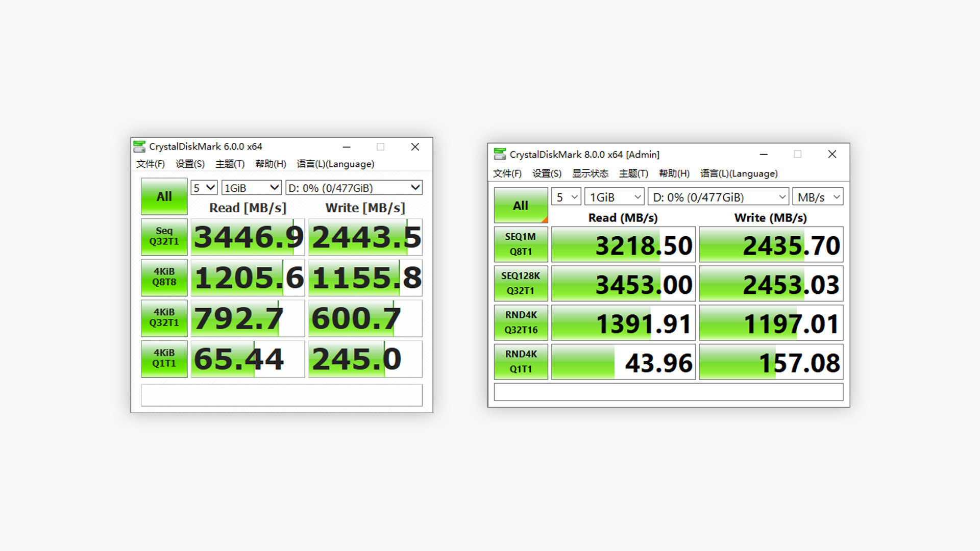Click the Read [MB/s] header in 6.0.0 window

coord(248,208)
